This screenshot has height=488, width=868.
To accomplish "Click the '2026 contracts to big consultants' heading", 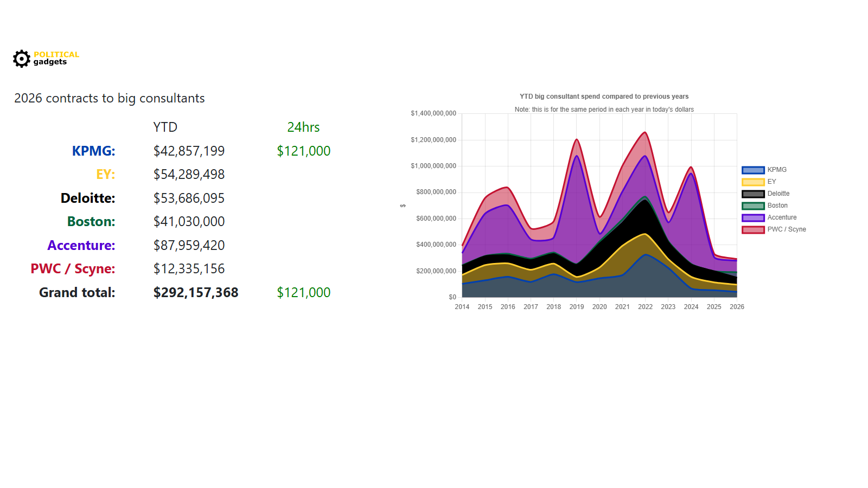I will [x=110, y=98].
